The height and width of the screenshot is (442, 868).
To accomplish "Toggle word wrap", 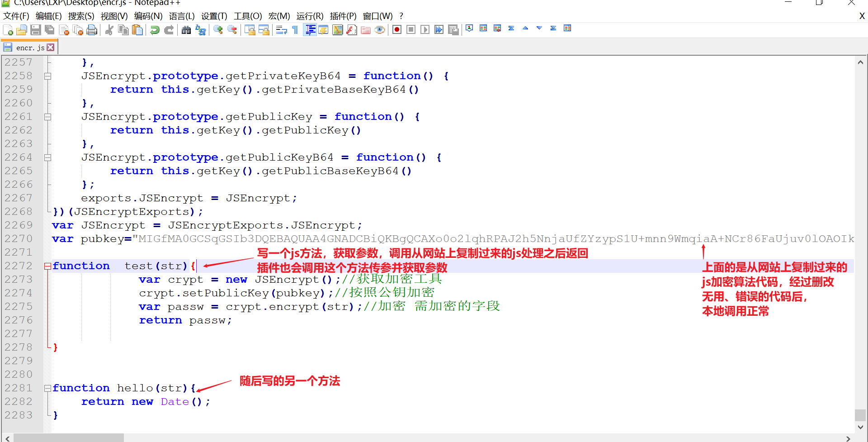I will [281, 30].
